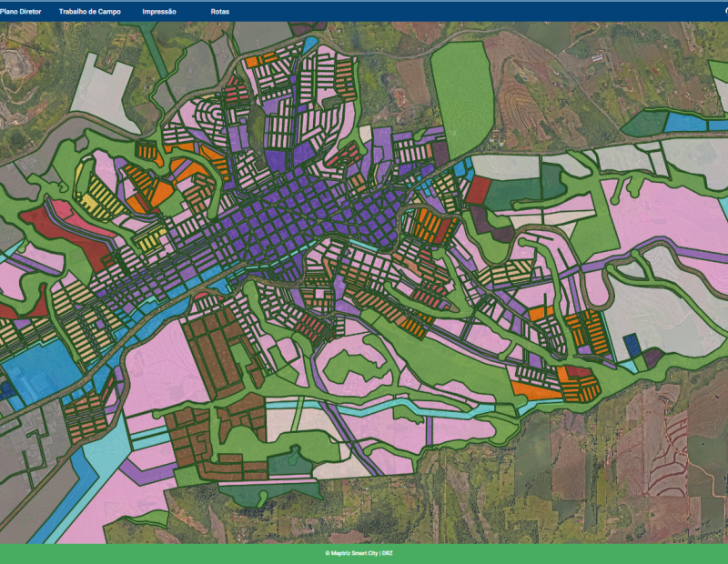Open the Trabalho de Campo menu
The height and width of the screenshot is (564, 728).
89,12
